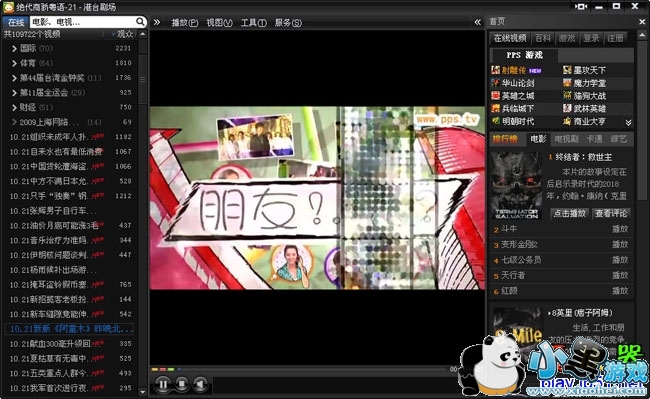Image resolution: width=650 pixels, height=399 pixels.
Task: Open the 服务(S) menu
Action: [x=288, y=22]
